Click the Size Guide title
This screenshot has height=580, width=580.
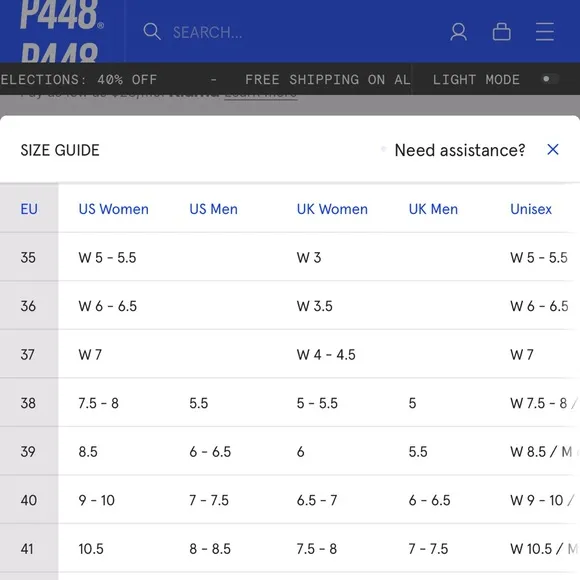(60, 150)
